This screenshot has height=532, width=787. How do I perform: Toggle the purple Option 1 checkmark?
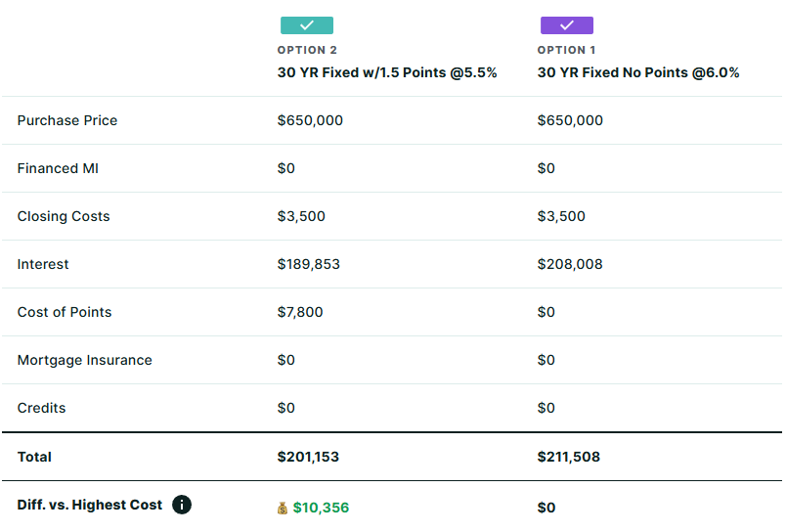pos(566,25)
